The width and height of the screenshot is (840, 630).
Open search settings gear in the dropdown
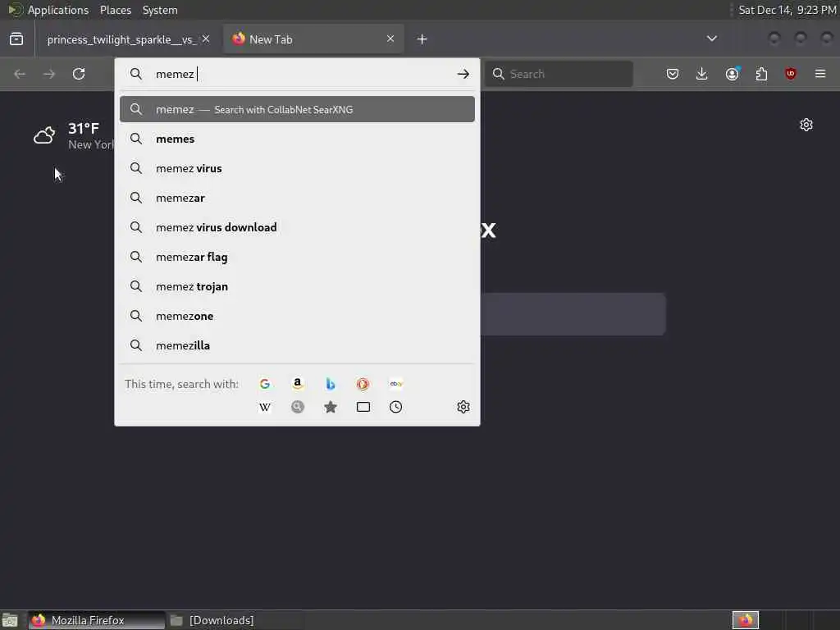tap(463, 407)
